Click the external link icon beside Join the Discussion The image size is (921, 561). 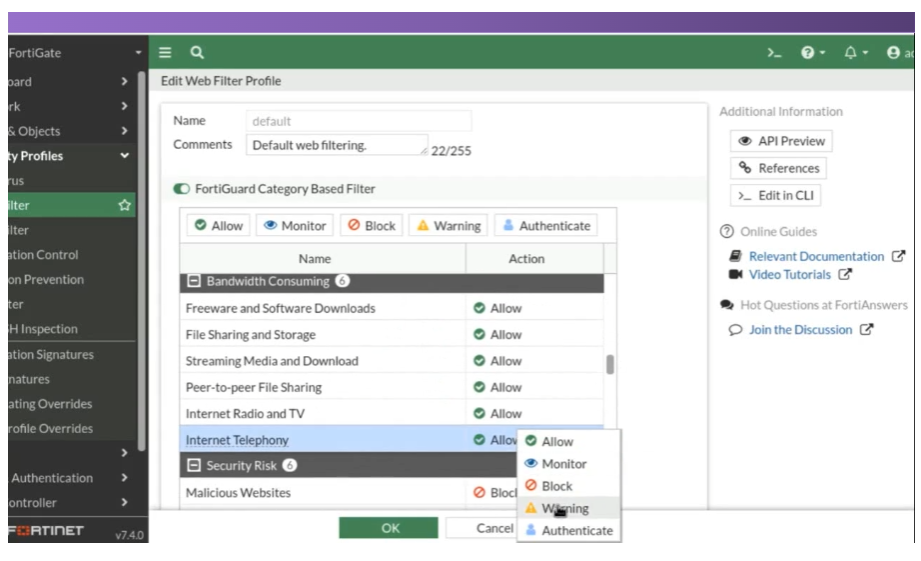[866, 330]
